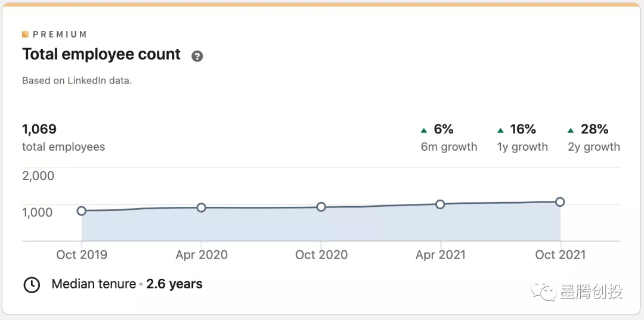
Task: Click the 6m growth label
Action: point(449,147)
